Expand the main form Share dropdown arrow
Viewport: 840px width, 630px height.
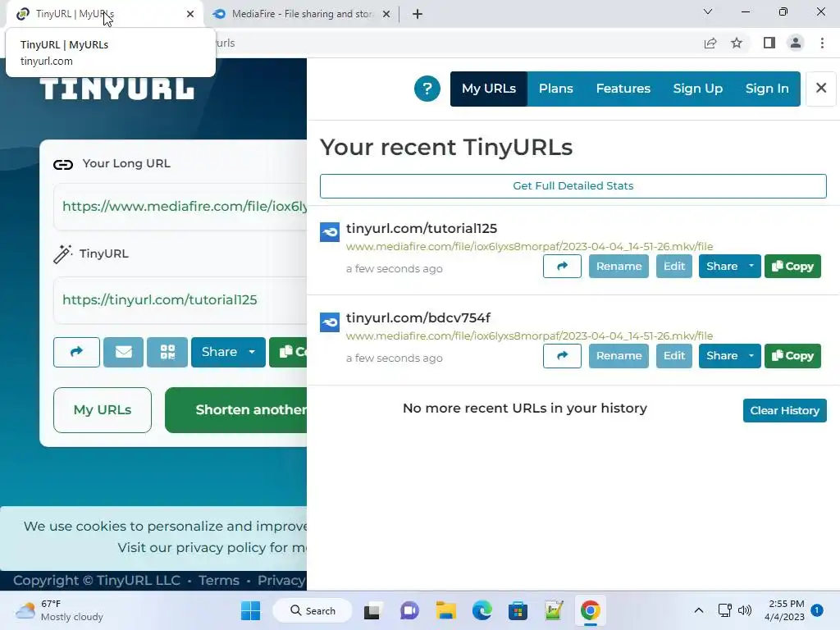253,352
